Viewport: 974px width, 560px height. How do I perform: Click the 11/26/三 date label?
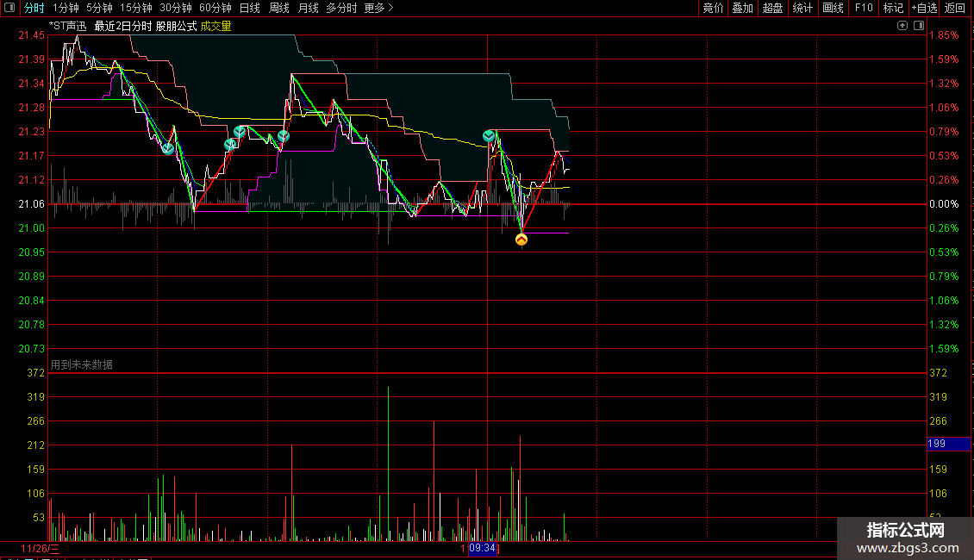click(x=40, y=549)
